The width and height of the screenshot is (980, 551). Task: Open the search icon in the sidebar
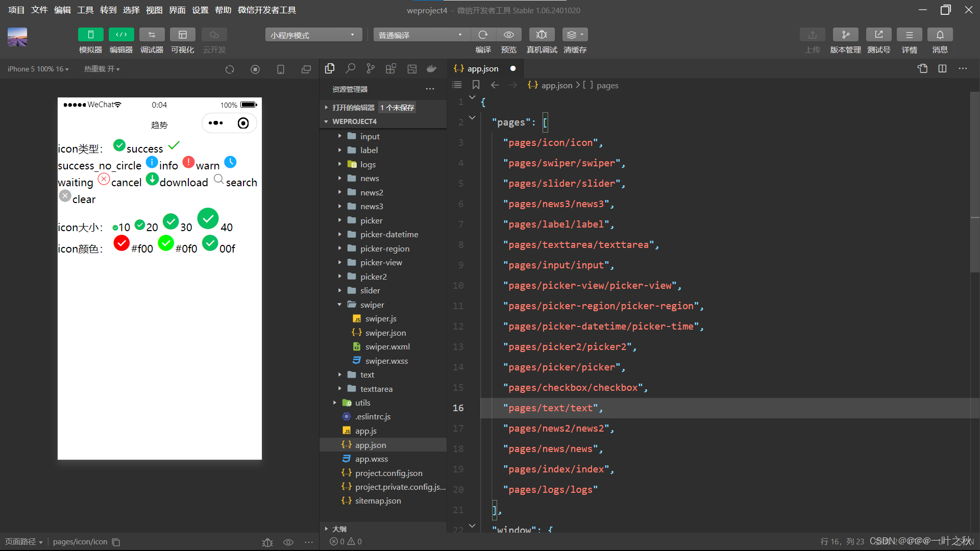click(x=350, y=69)
